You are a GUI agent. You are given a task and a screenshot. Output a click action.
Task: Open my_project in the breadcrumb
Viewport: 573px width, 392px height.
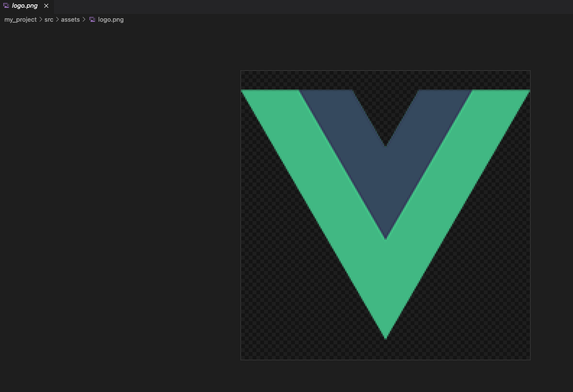[20, 20]
